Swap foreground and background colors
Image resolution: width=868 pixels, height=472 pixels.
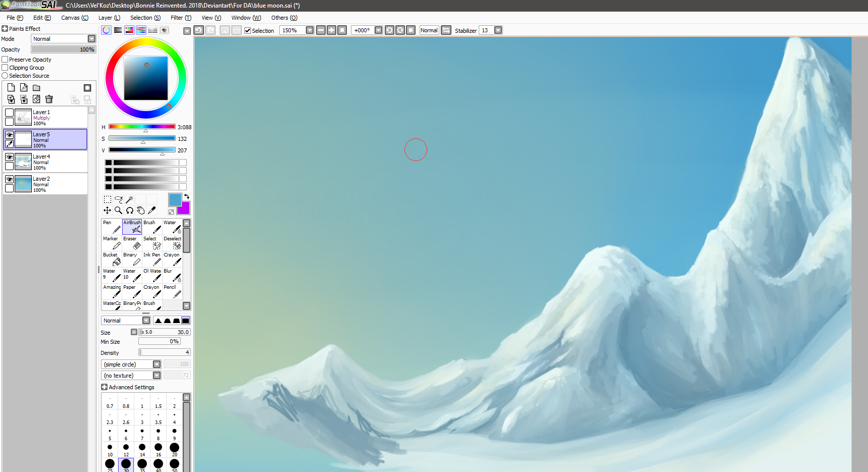click(186, 197)
